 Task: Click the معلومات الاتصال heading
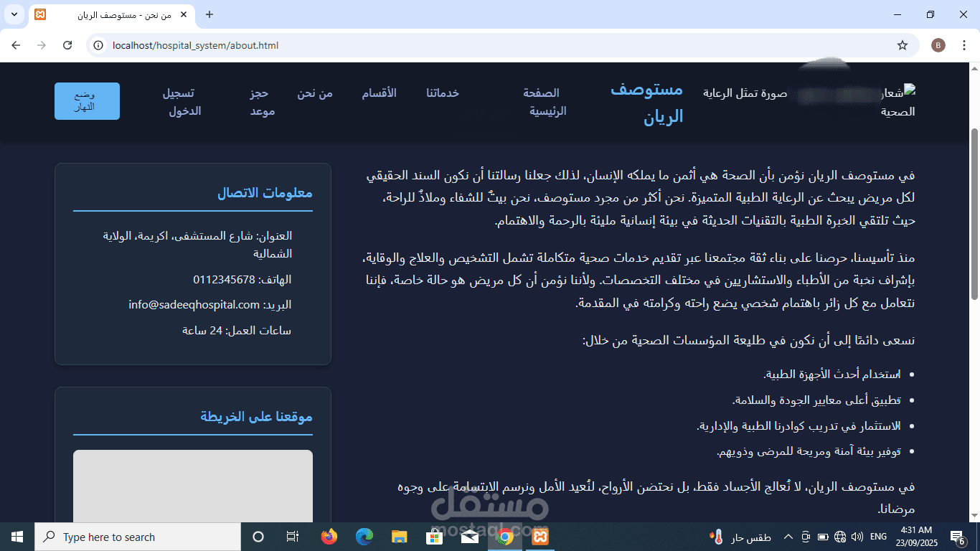[x=265, y=193]
